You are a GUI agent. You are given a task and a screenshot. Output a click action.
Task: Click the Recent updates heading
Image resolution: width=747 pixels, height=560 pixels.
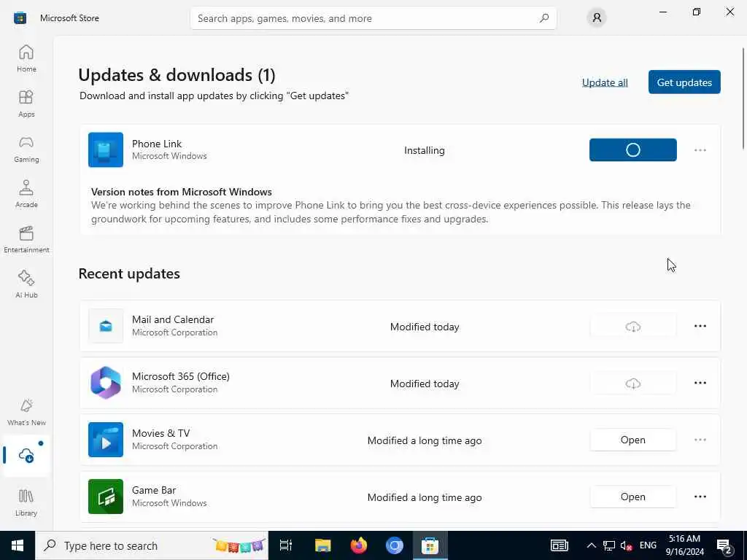click(x=129, y=273)
